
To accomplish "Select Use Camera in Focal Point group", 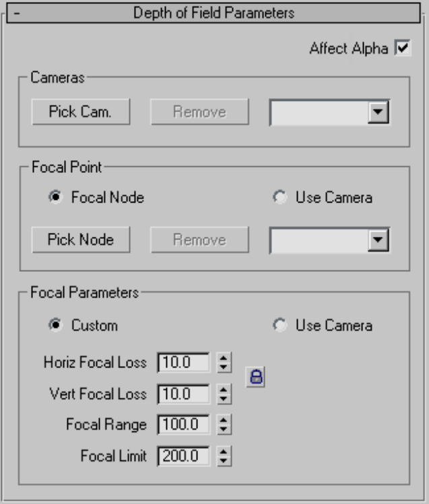I will pyautogui.click(x=279, y=198).
